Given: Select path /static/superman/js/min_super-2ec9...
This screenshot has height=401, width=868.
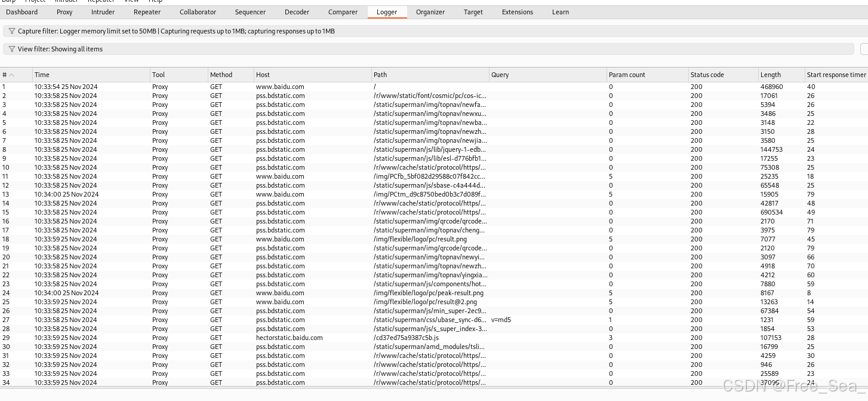Looking at the screenshot, I should [x=430, y=311].
